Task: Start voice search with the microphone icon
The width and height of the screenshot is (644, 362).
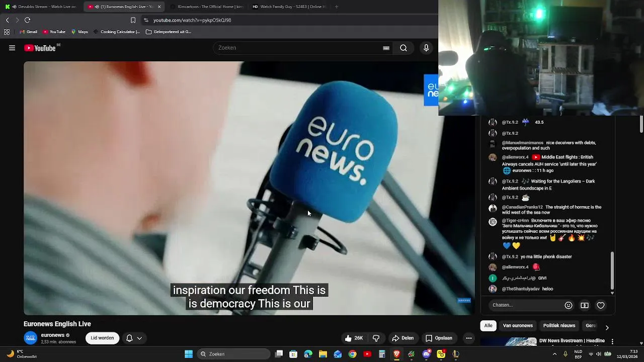Action: pyautogui.click(x=426, y=48)
